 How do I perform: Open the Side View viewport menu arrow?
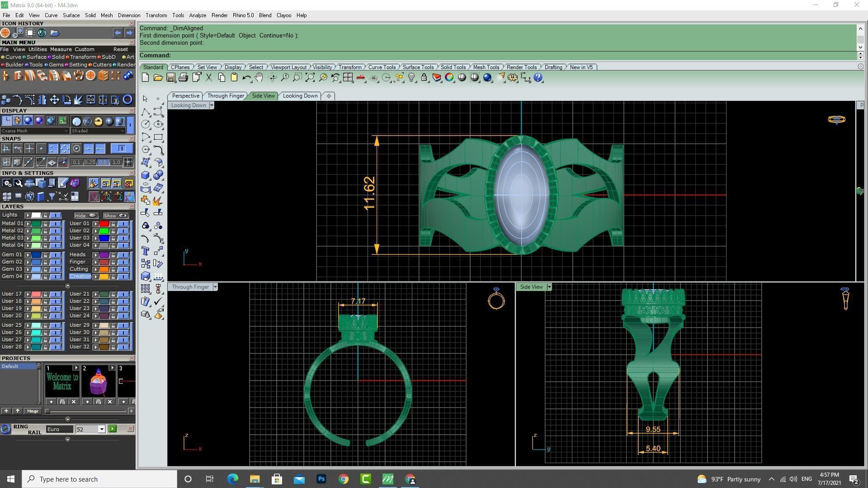pyautogui.click(x=549, y=287)
